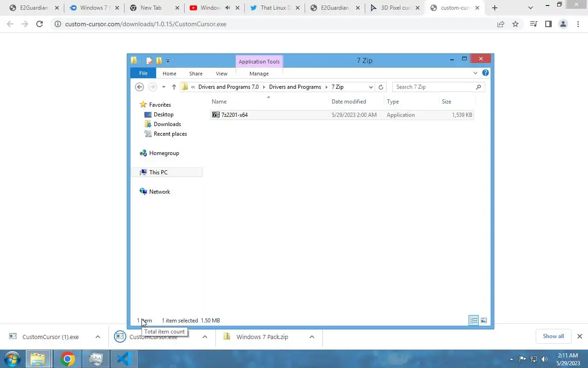The width and height of the screenshot is (588, 368).
Task: Close the Chrome downloads bar
Action: pyautogui.click(x=580, y=336)
